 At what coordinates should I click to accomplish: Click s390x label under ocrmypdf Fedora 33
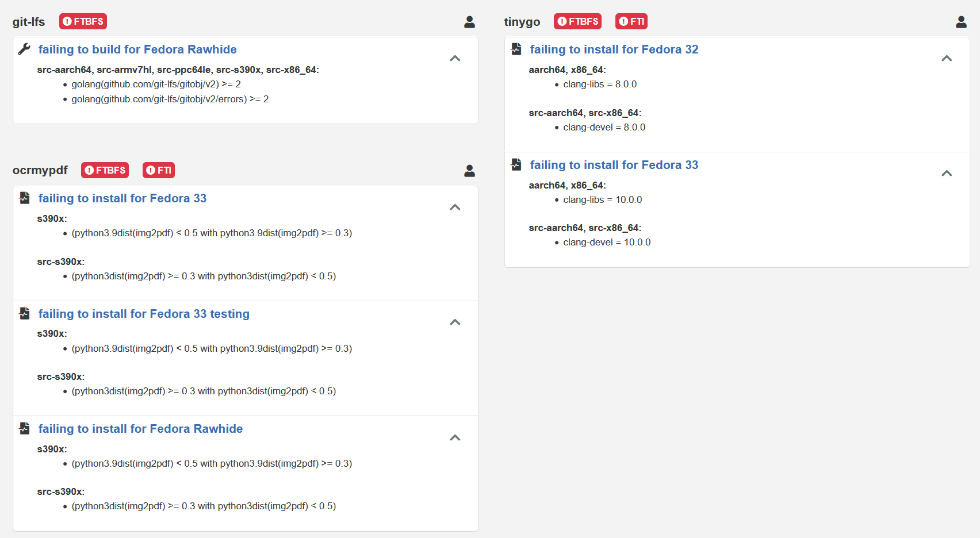pyautogui.click(x=52, y=218)
